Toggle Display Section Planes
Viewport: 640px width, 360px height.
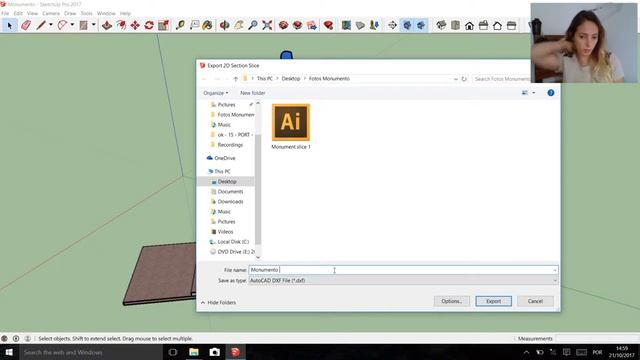coord(407,26)
